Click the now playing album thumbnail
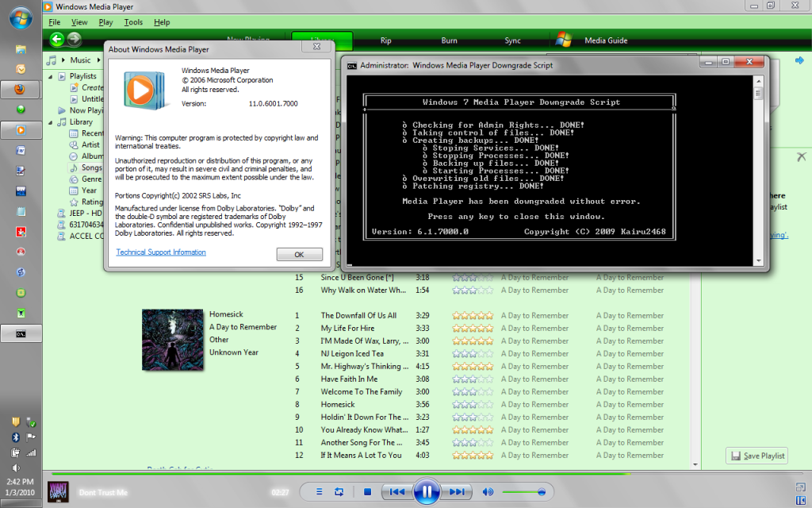 point(58,492)
